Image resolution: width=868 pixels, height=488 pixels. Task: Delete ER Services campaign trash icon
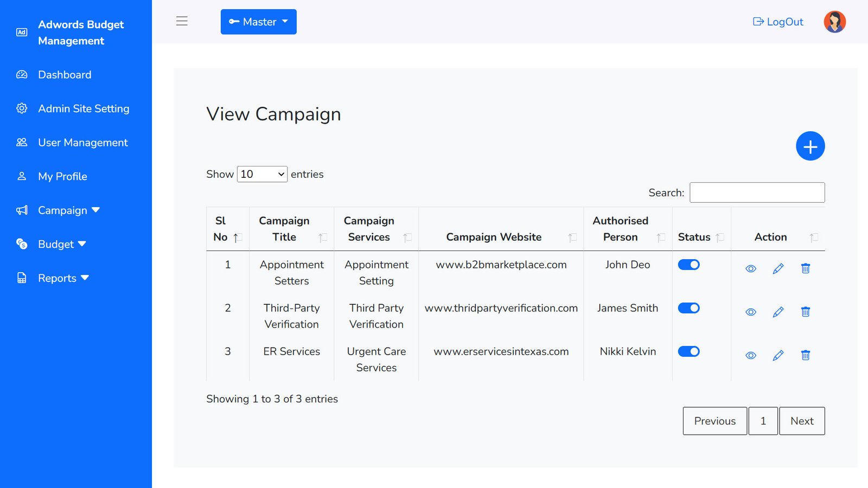pyautogui.click(x=806, y=355)
